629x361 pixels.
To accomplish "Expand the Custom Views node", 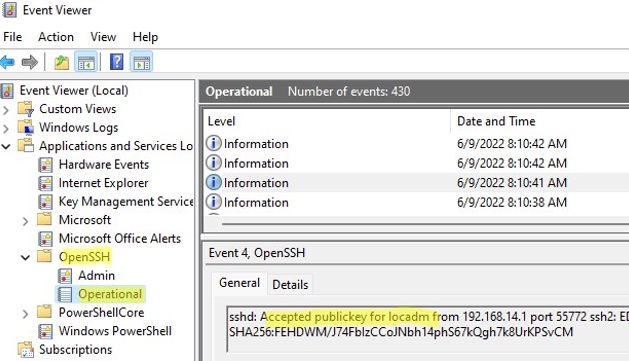I will 6,110.
